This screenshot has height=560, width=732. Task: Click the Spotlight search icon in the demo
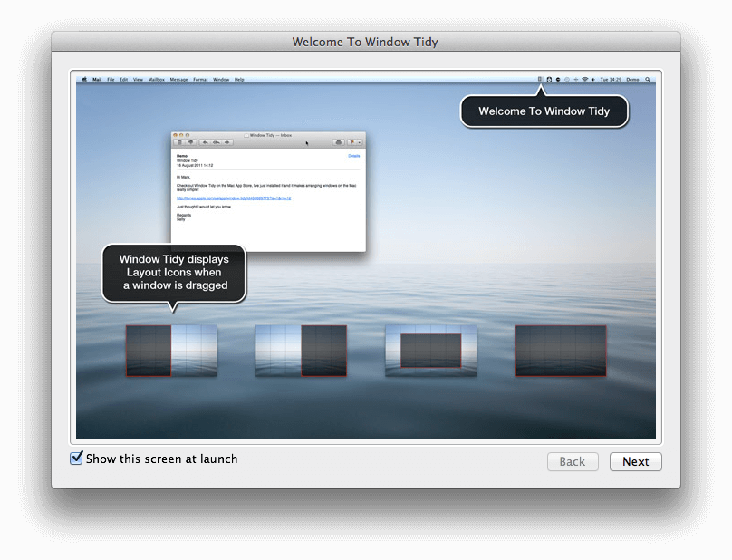[648, 80]
